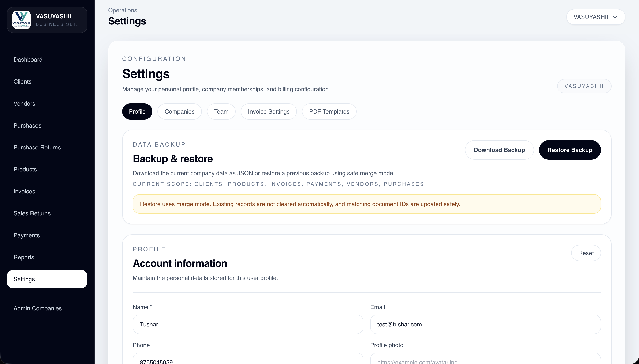Image resolution: width=639 pixels, height=364 pixels.
Task: Click the 'Operations' breadcrumb text
Action: 123,10
